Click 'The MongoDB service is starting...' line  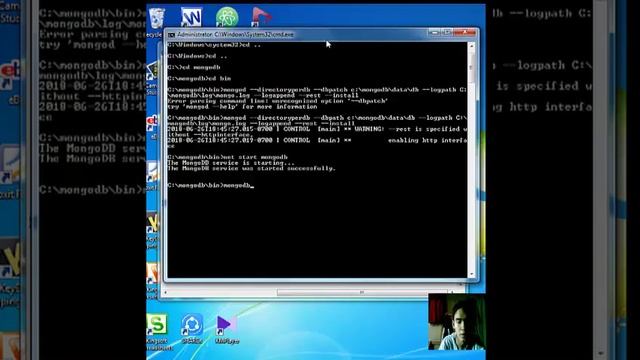tap(231, 163)
